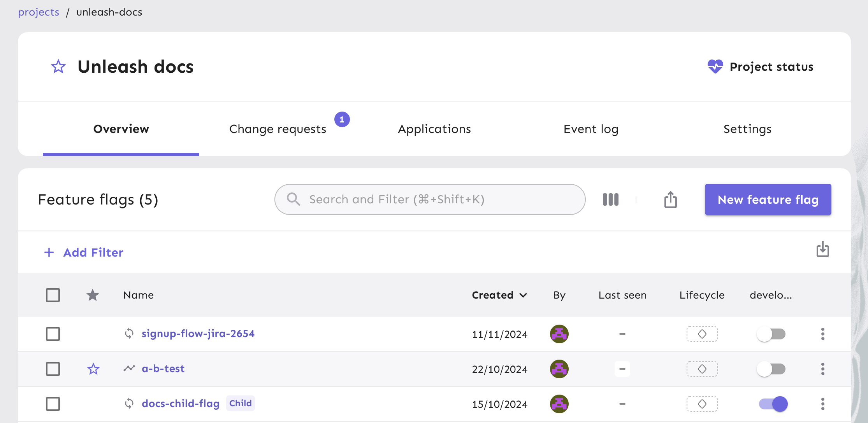Open Project status via the heart icon
Screen dimensions: 868x423
715,66
